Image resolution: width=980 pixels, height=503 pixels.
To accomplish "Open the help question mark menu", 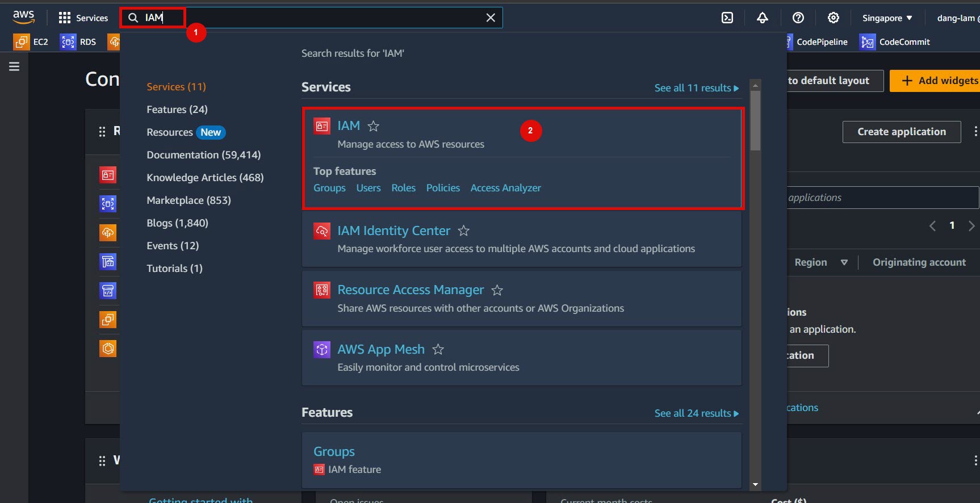I will pyautogui.click(x=798, y=18).
